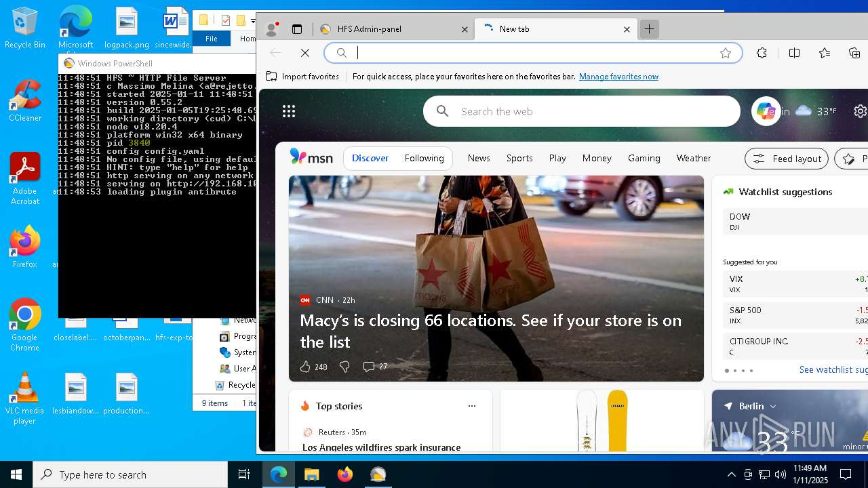868x488 pixels.
Task: Select VIX row in watchlist
Action: pyautogui.click(x=795, y=283)
